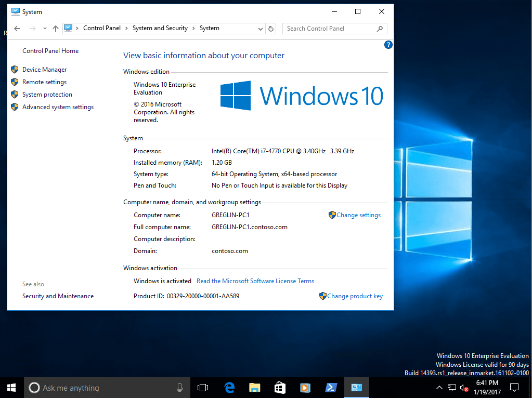Expand the address bar dropdown list
Viewport: 532px width, 398px height.
tap(261, 28)
